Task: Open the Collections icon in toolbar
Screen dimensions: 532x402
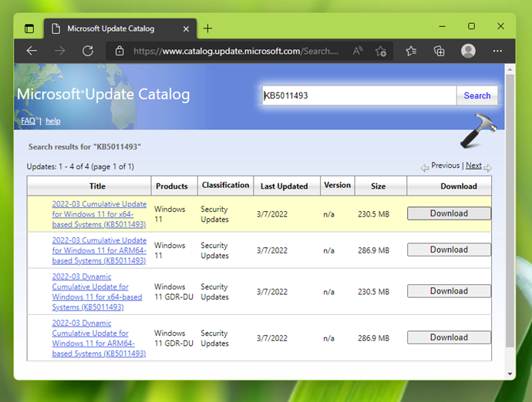Action: [439, 51]
